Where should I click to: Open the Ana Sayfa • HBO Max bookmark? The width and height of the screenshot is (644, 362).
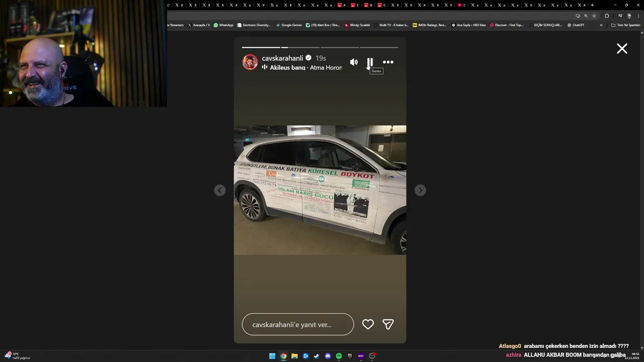tap(469, 25)
